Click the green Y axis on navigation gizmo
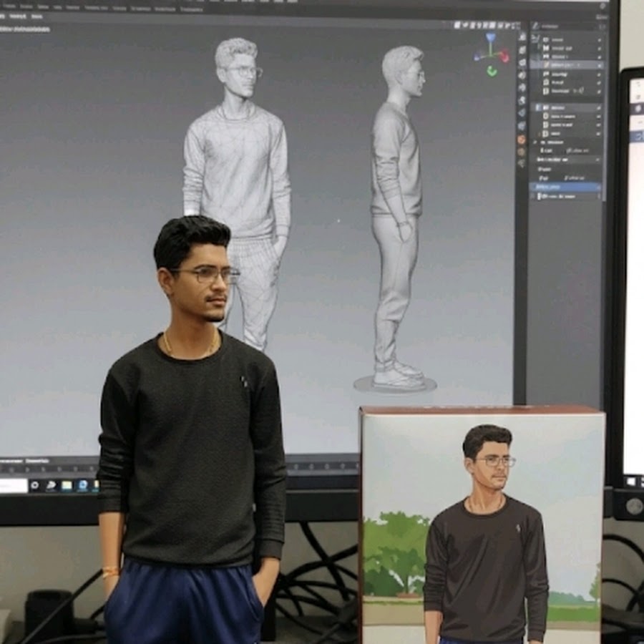 coord(492,70)
